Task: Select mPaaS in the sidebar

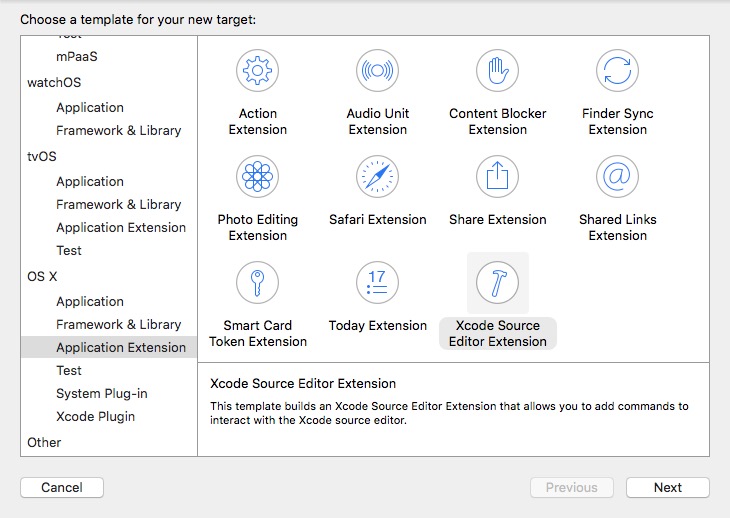Action: click(x=77, y=57)
